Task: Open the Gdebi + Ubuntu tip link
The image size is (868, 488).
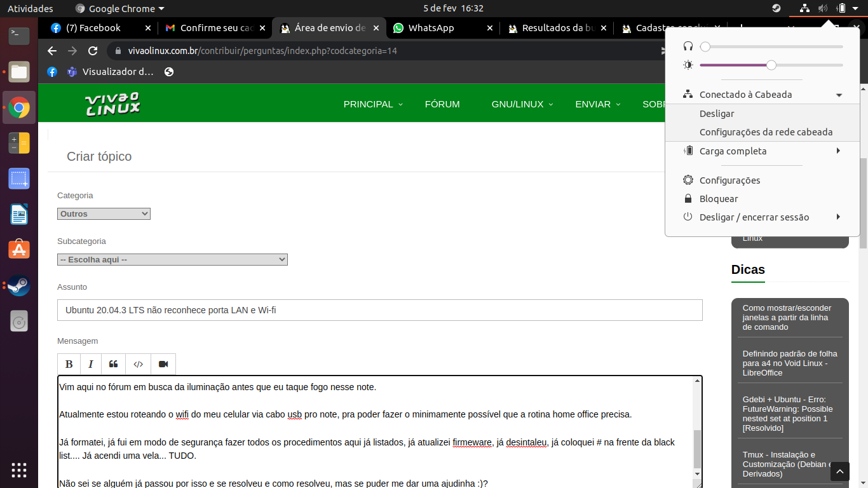Action: click(787, 414)
